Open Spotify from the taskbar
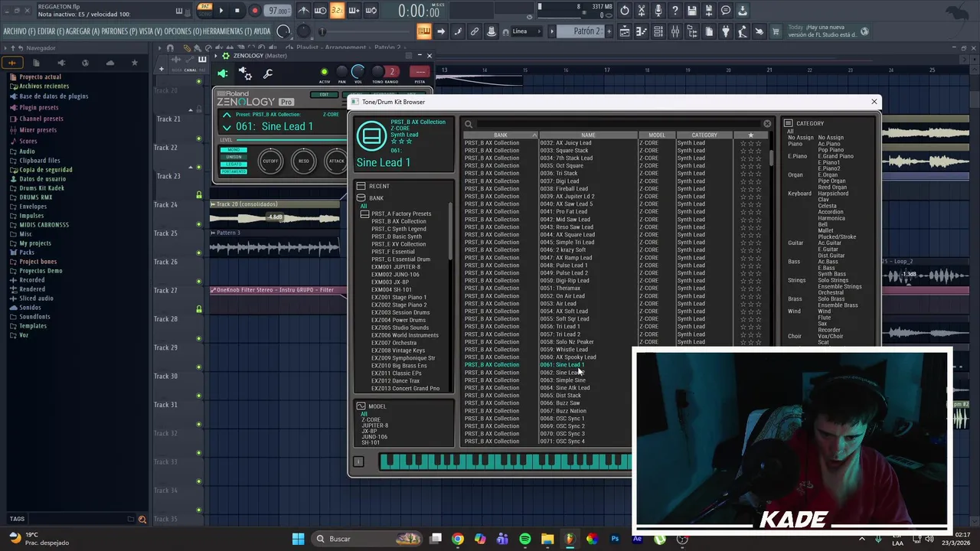This screenshot has width=980, height=551. 524,539
